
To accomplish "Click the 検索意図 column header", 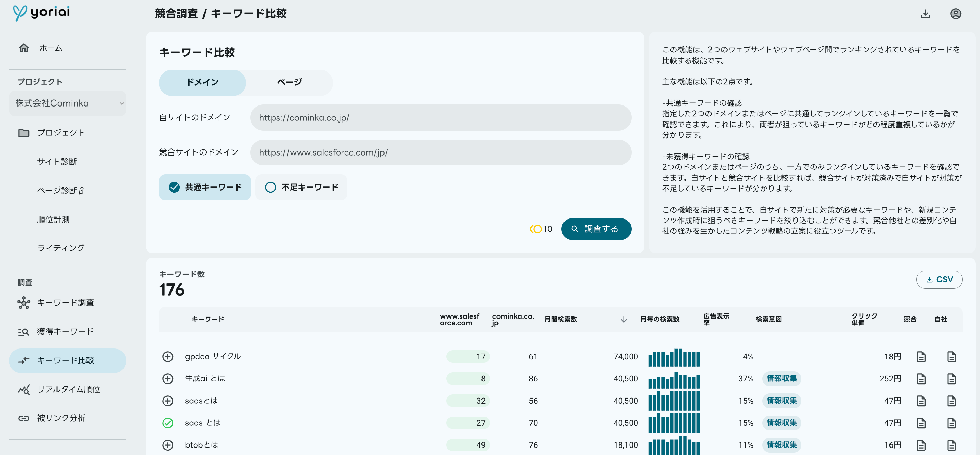I will click(768, 319).
